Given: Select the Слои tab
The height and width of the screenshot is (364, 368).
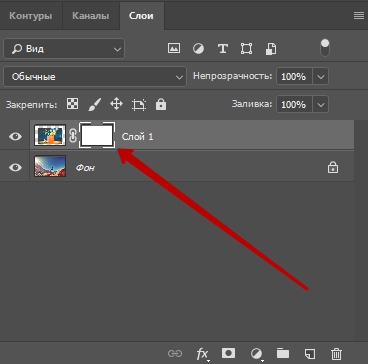Looking at the screenshot, I should [x=141, y=16].
